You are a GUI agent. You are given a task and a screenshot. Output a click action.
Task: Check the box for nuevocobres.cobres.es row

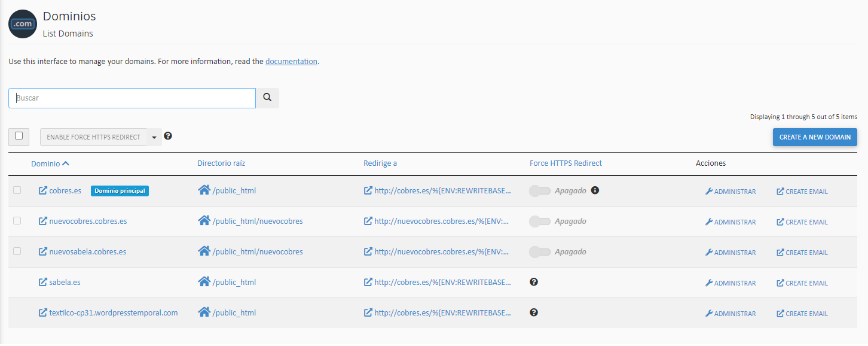click(x=17, y=221)
